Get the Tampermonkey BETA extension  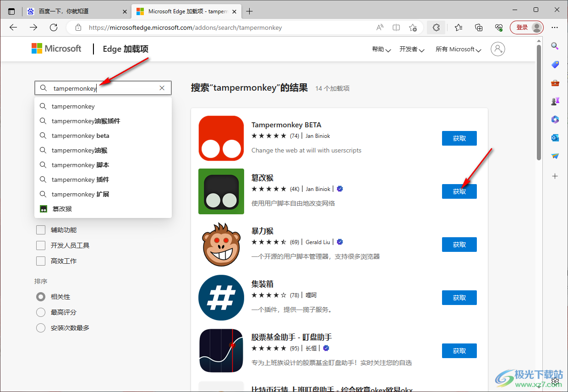[459, 138]
